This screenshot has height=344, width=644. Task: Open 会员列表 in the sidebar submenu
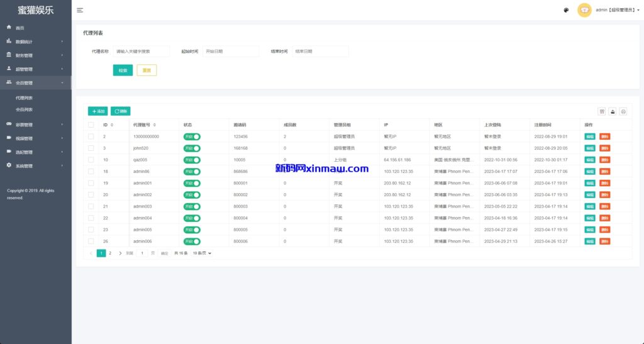[24, 109]
